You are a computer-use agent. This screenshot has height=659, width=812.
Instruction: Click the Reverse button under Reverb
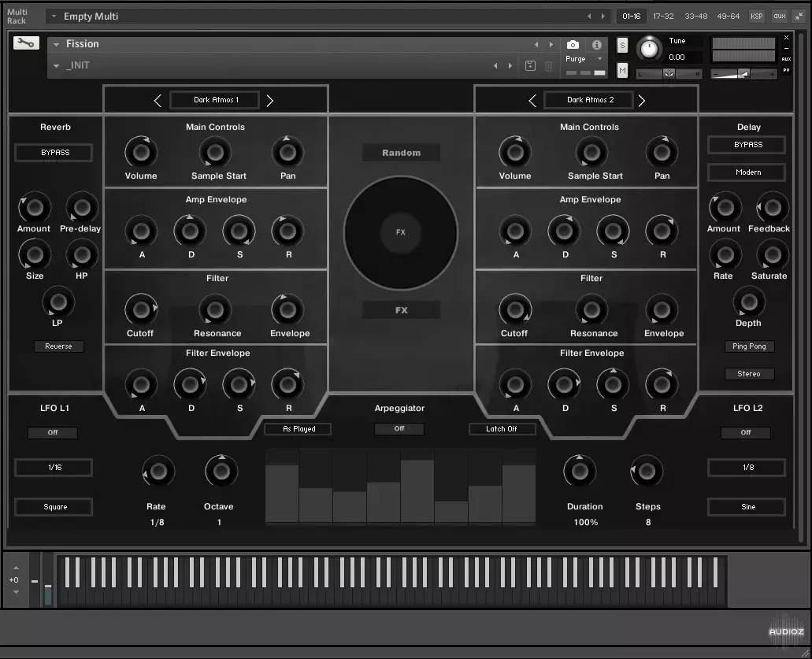(x=58, y=346)
